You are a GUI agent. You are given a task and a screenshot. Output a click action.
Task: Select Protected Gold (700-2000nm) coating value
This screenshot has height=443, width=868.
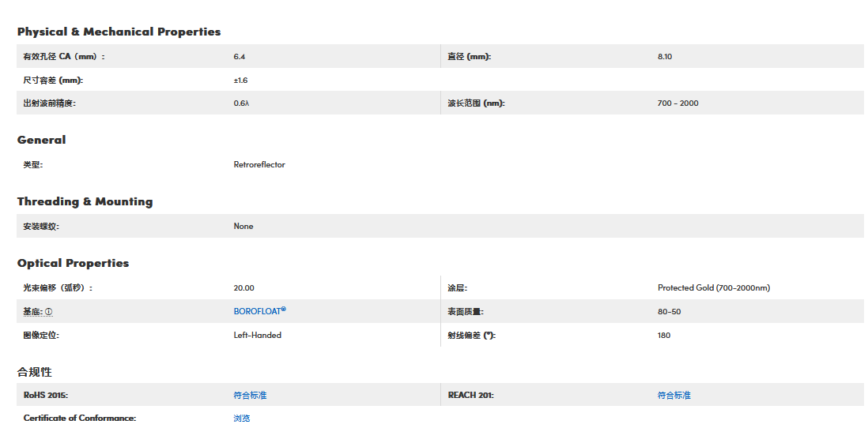coord(714,287)
